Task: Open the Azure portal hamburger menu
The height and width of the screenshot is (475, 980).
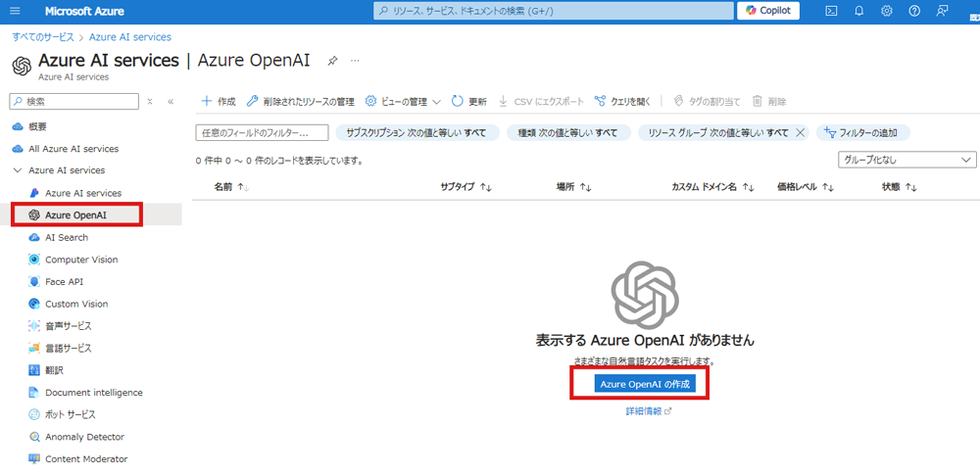Action: coord(16,11)
